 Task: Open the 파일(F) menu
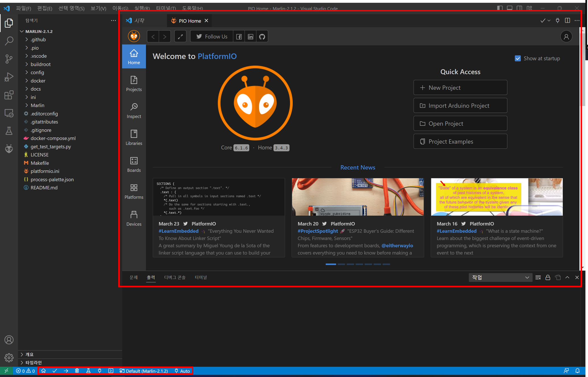(24, 8)
